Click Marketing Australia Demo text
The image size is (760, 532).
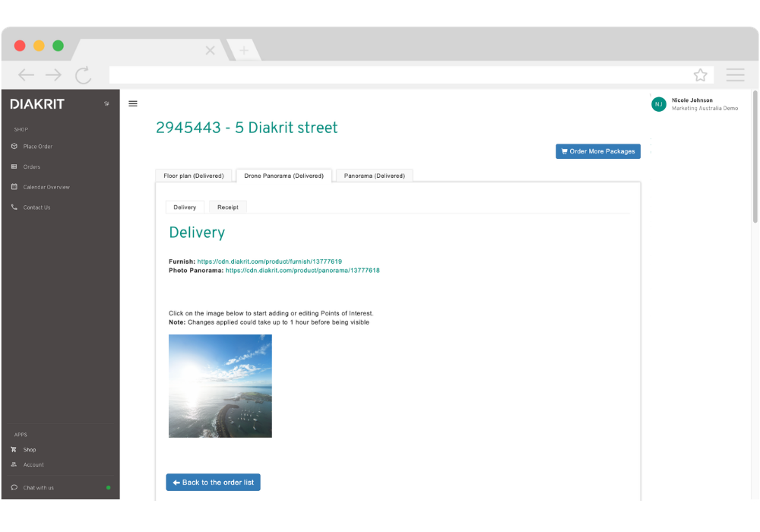click(x=705, y=109)
